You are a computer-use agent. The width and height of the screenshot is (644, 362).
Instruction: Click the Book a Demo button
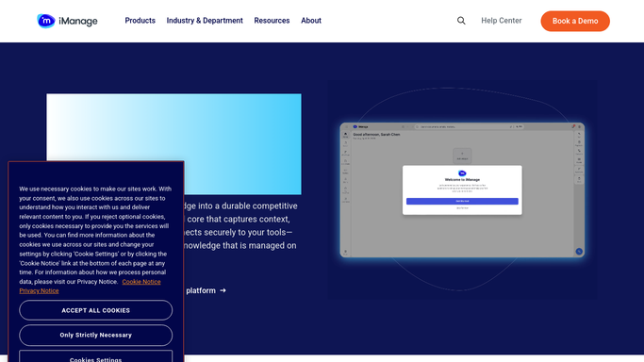(575, 21)
